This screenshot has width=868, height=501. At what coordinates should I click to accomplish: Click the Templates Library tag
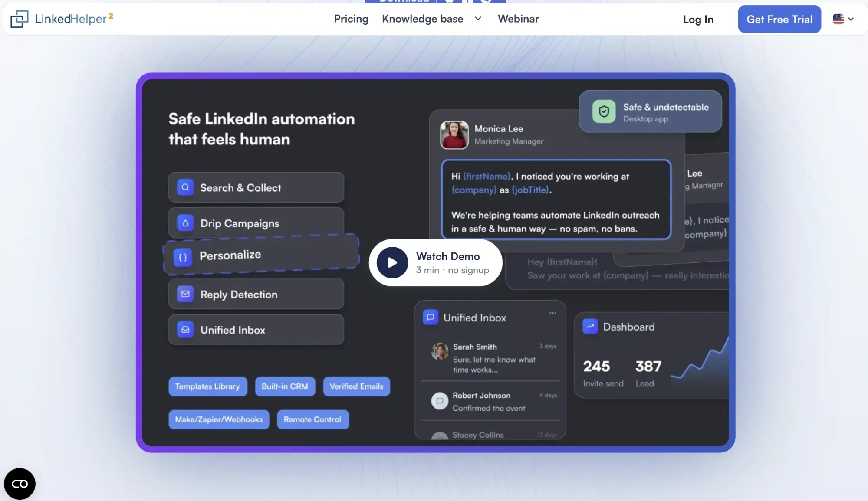(x=208, y=386)
